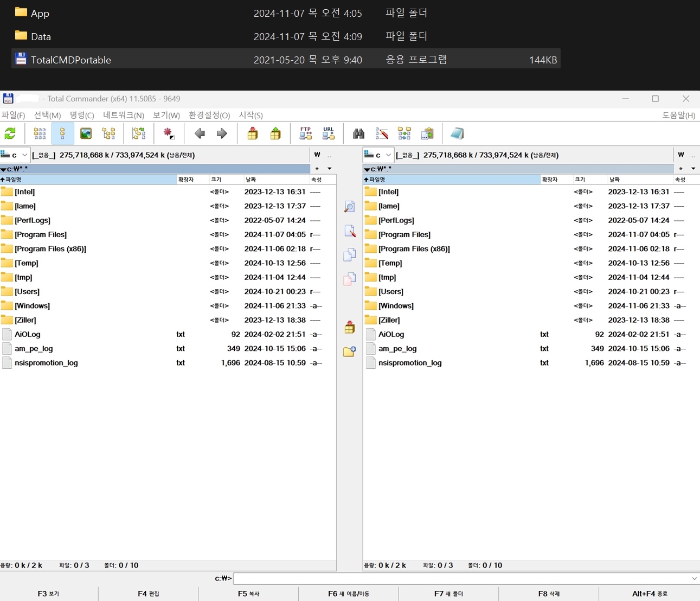Switch to brief multi-column view icon

pyautogui.click(x=40, y=133)
